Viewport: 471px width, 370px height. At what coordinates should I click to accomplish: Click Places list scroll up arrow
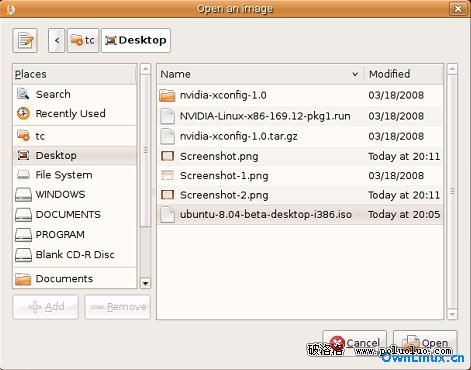(145, 69)
